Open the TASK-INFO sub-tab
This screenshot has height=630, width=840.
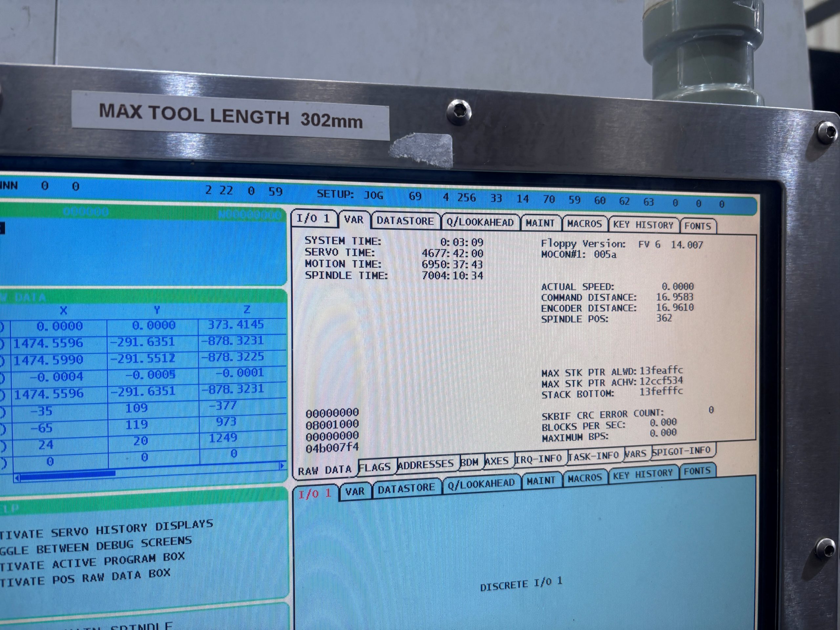[593, 456]
